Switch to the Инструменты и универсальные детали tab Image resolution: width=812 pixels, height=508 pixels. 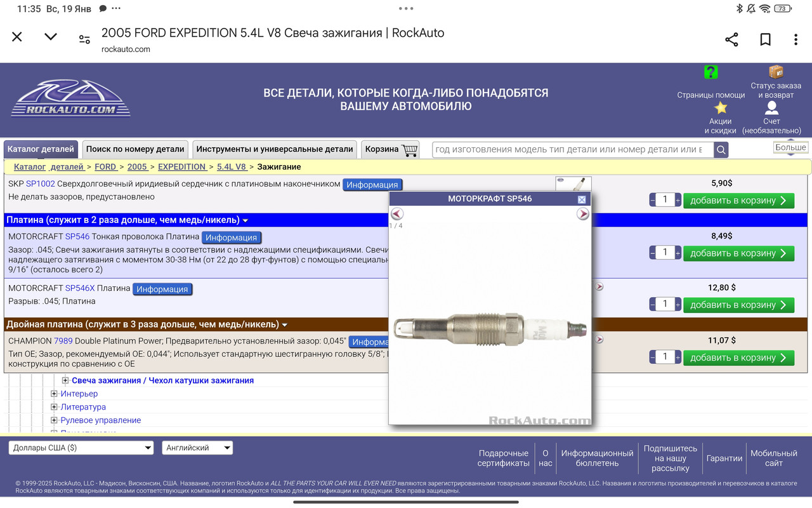(276, 149)
